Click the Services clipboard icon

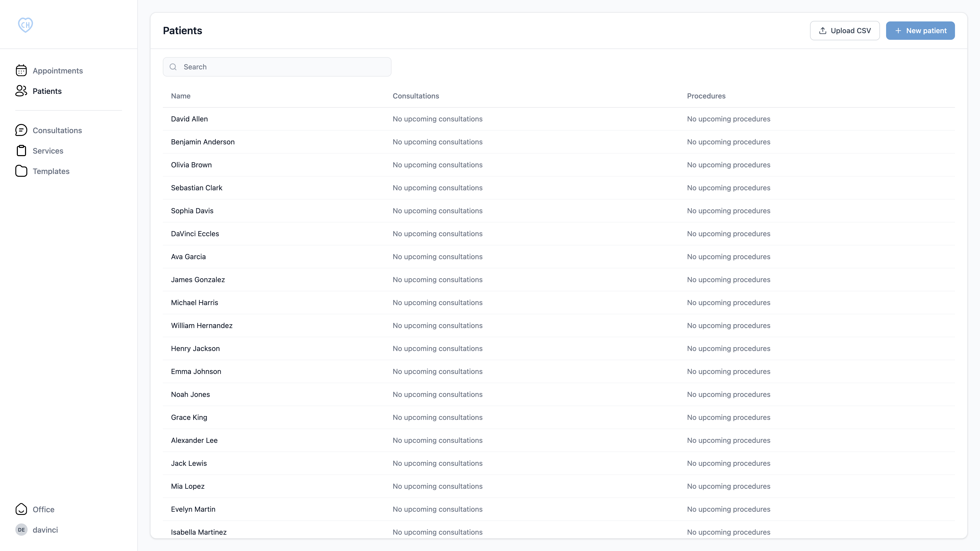pos(21,151)
